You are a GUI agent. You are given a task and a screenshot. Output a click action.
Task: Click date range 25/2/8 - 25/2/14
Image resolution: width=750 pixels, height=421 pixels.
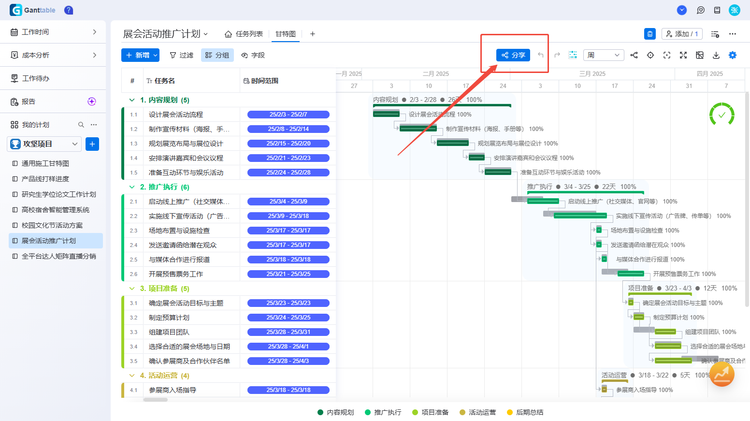tap(288, 129)
